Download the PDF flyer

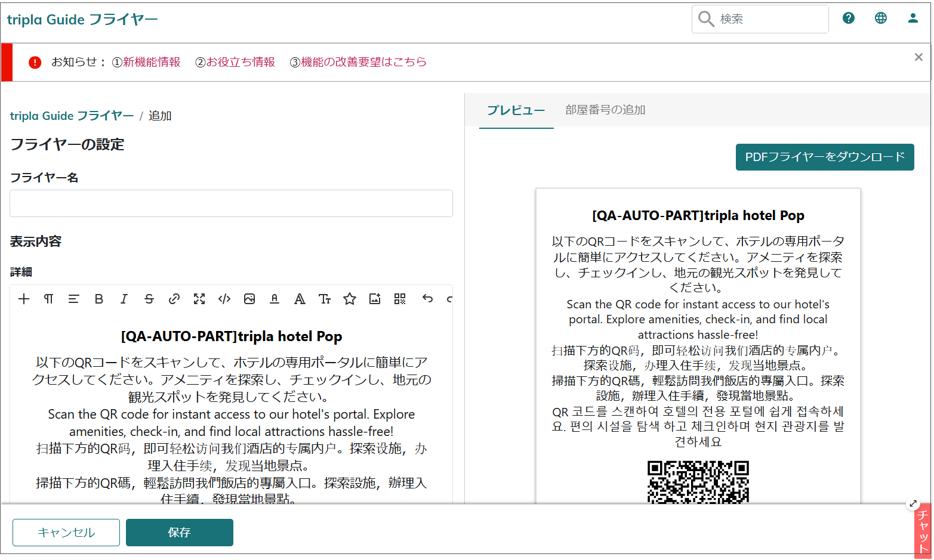point(825,157)
